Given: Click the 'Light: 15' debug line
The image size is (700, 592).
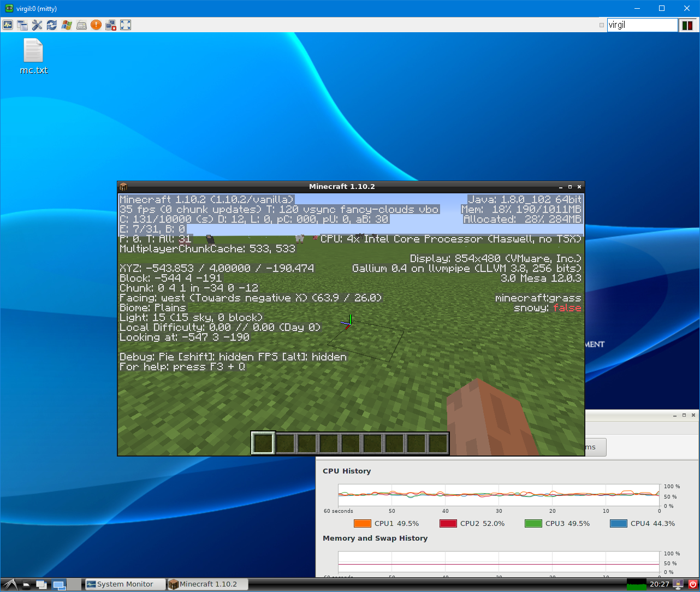Looking at the screenshot, I should pos(191,318).
